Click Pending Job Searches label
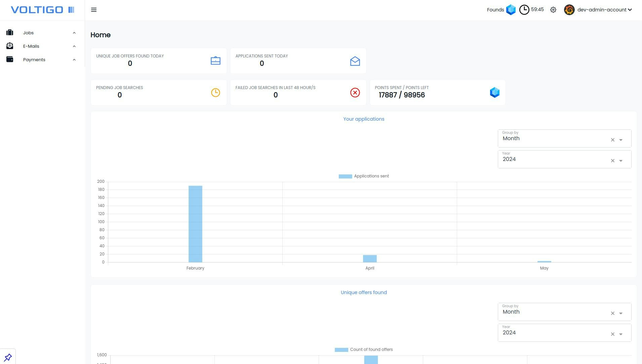This screenshot has height=364, width=642. 119,88
